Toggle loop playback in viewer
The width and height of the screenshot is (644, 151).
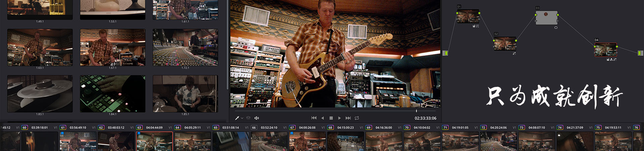tap(357, 118)
